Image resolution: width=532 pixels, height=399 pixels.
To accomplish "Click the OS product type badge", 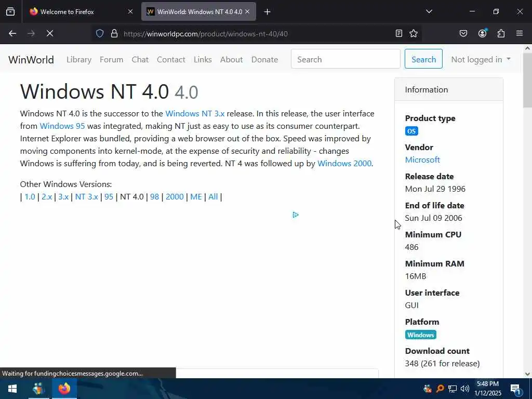I will [x=411, y=131].
